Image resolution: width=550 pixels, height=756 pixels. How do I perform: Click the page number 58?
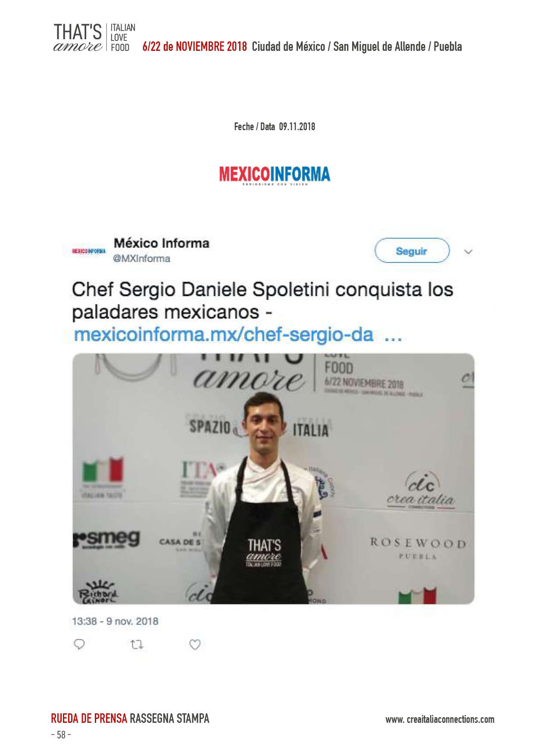[x=61, y=735]
